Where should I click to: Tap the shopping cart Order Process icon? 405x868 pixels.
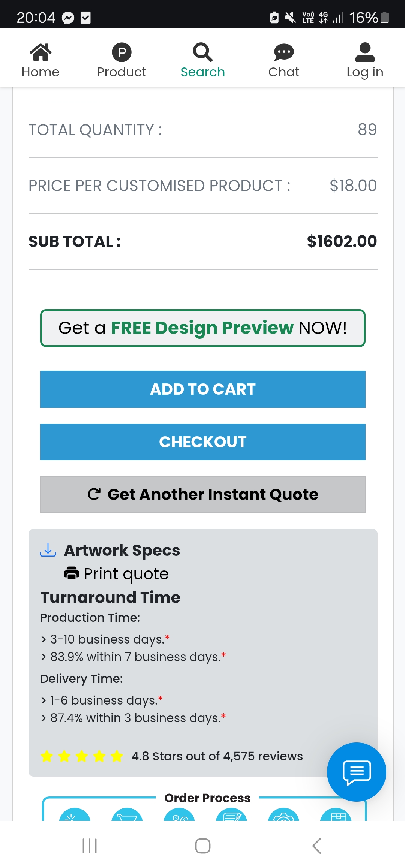tap(127, 815)
